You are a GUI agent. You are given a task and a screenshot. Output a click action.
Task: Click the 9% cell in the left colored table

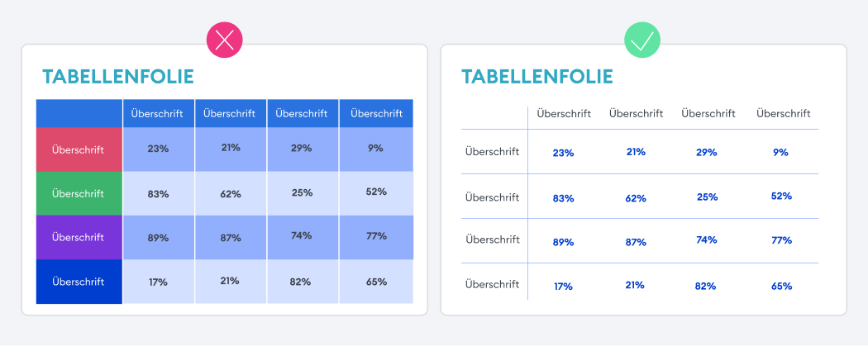click(x=376, y=149)
